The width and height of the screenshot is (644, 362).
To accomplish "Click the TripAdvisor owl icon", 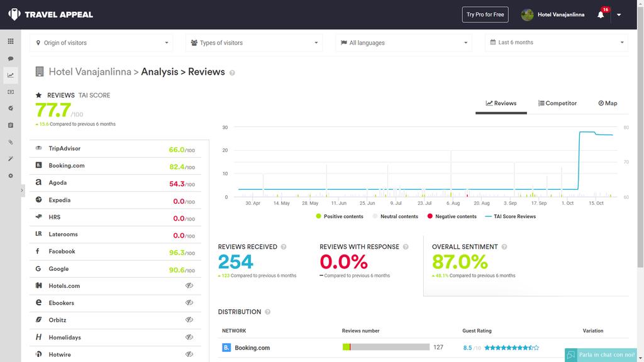I will pyautogui.click(x=38, y=148).
